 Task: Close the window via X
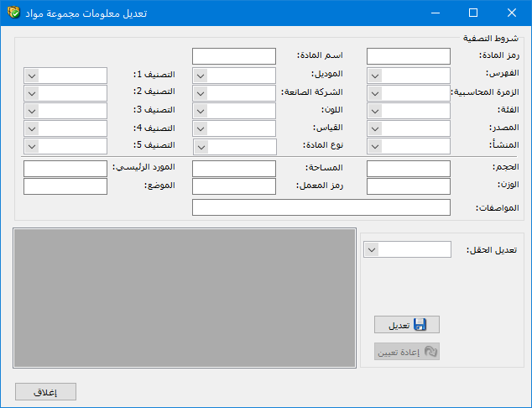point(511,13)
